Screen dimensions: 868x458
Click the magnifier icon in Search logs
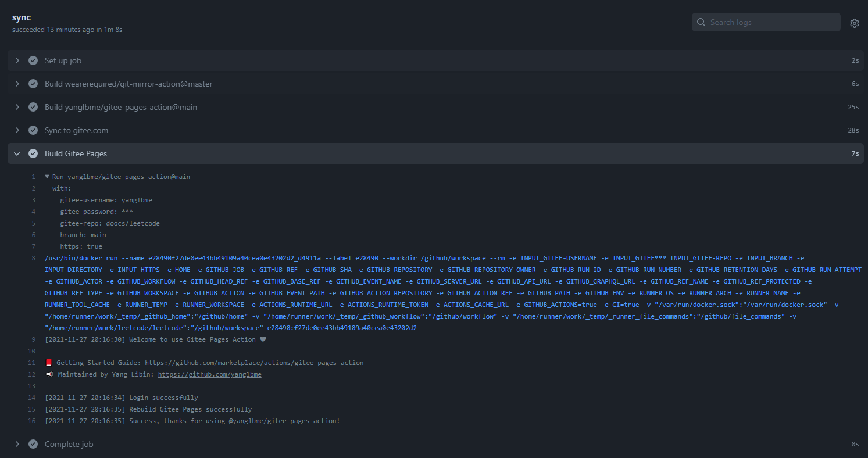(x=701, y=23)
